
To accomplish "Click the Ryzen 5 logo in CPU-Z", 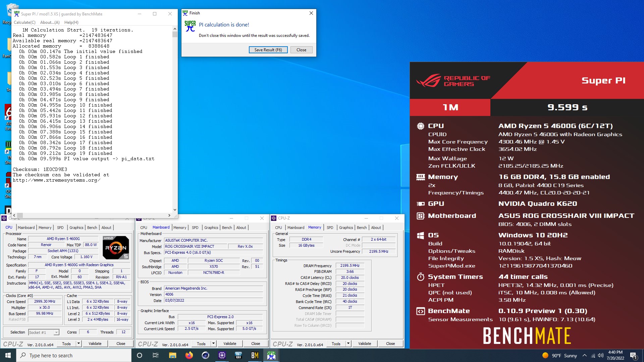I will tap(116, 248).
